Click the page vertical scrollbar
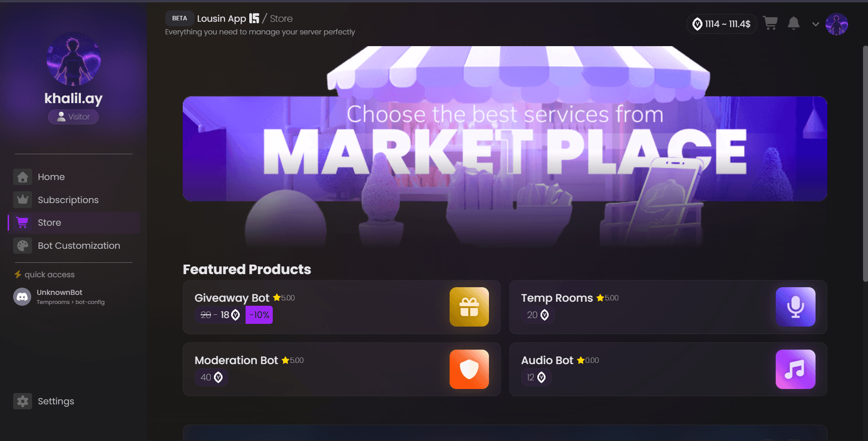The height and width of the screenshot is (441, 868). (865, 164)
